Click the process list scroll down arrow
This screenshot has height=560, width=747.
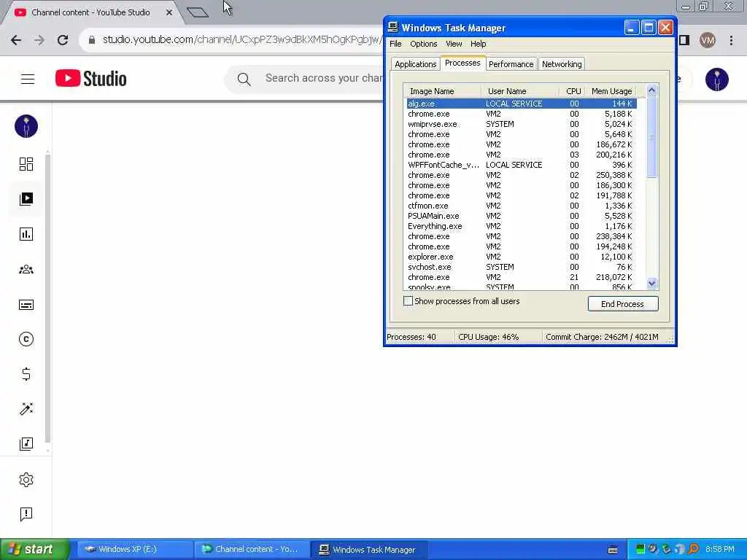[651, 284]
